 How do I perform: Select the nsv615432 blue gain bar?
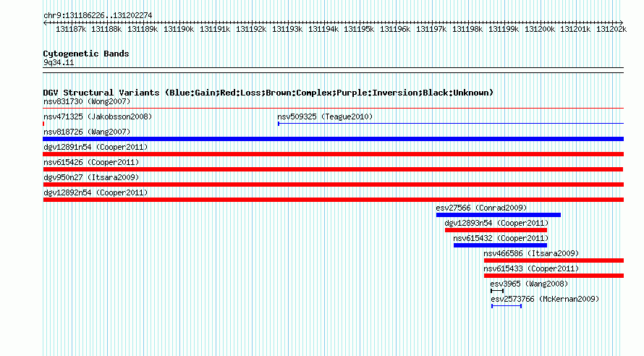coord(500,245)
